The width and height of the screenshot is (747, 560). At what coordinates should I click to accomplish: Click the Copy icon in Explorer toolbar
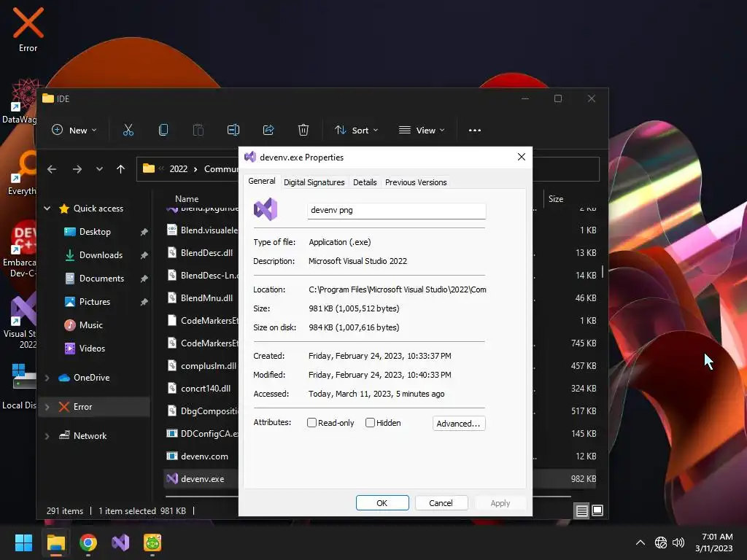163,130
